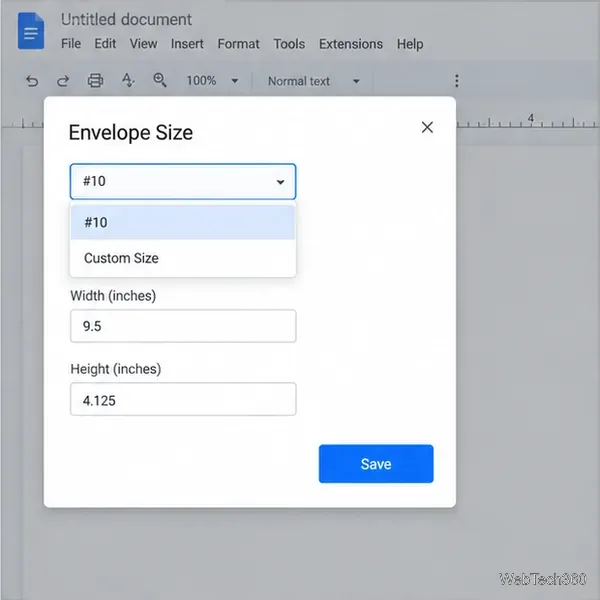
Task: Open the Edit menu
Action: pos(105,44)
